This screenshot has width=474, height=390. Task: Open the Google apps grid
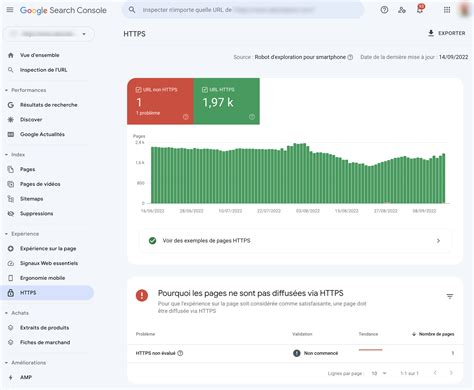click(x=447, y=10)
